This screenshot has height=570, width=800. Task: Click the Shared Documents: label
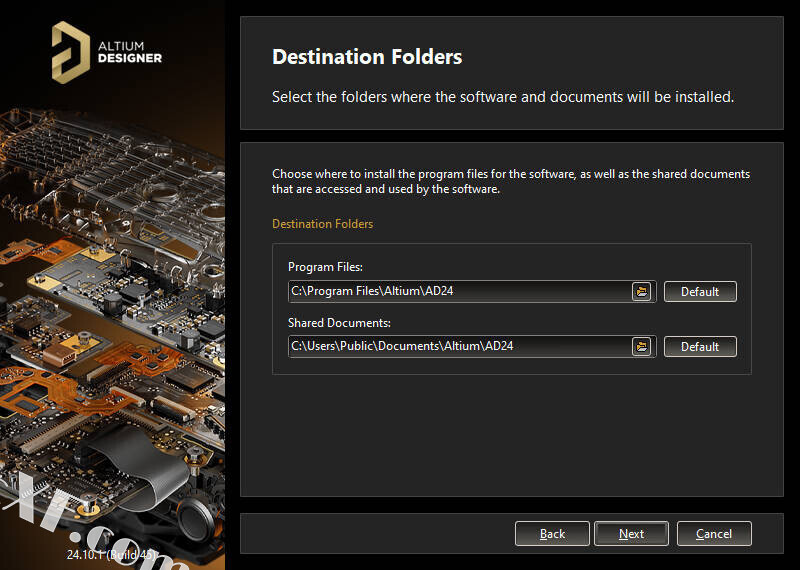339,323
